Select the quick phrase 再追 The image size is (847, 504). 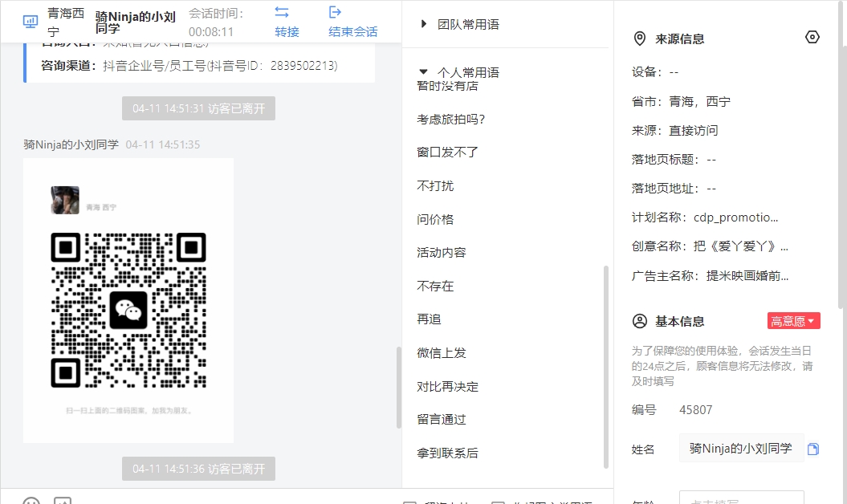coord(429,319)
